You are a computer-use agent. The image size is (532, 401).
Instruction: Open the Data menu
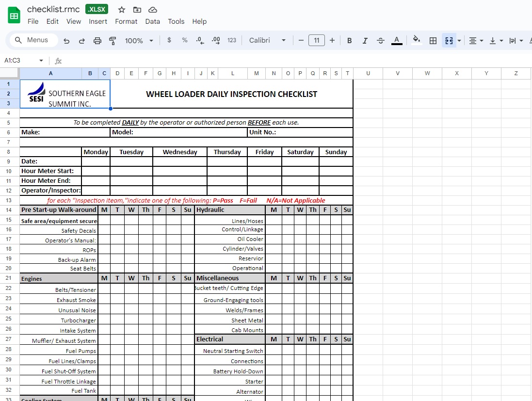[152, 21]
